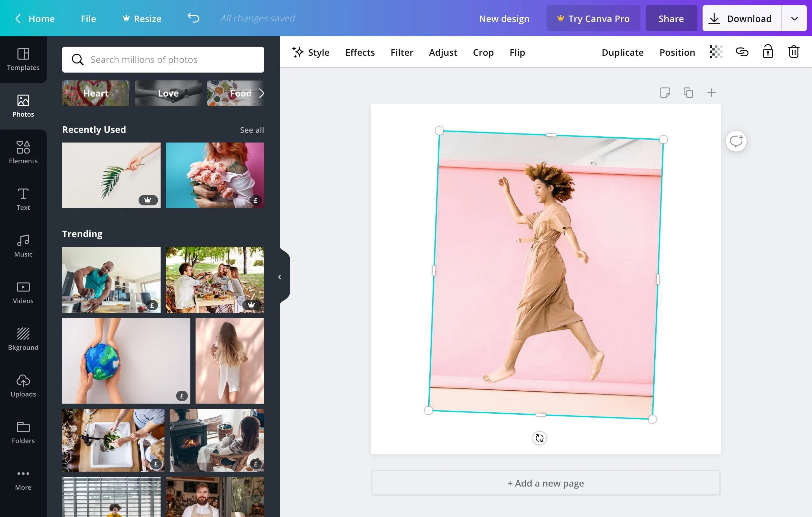The height and width of the screenshot is (517, 812).
Task: Open the Effects panel
Action: coord(359,52)
